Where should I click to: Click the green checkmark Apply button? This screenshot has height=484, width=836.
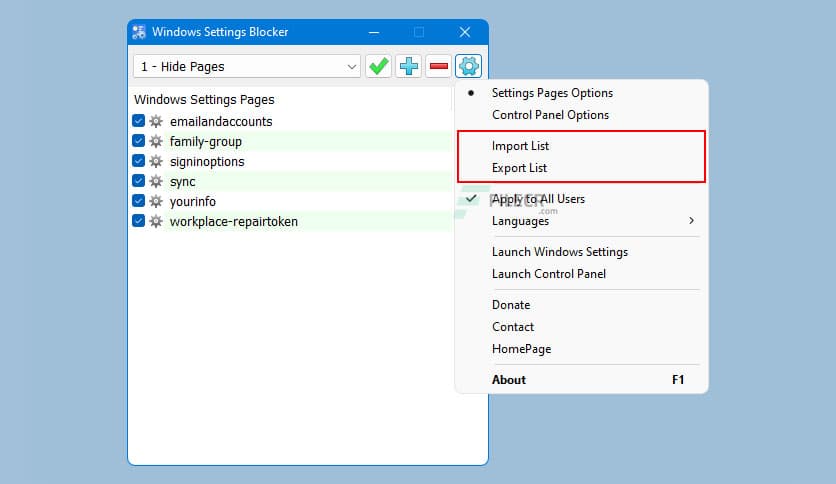pyautogui.click(x=379, y=66)
